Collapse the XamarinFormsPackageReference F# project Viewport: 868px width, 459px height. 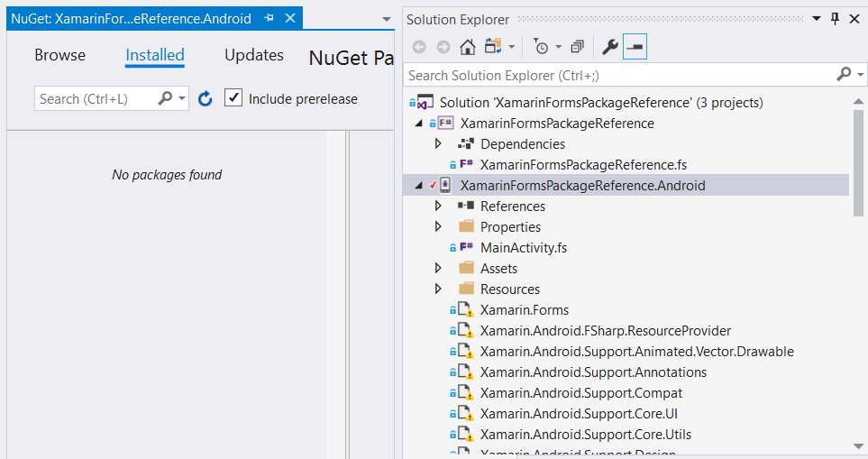[x=418, y=124]
